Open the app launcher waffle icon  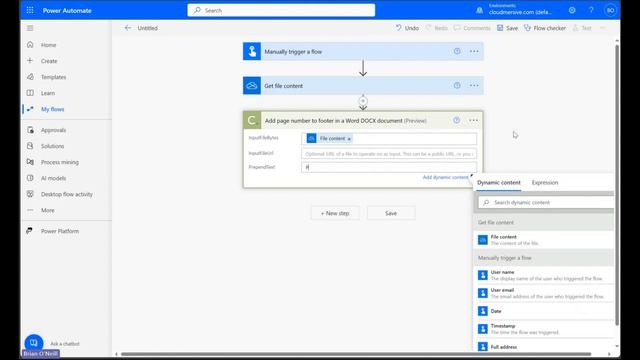point(30,10)
